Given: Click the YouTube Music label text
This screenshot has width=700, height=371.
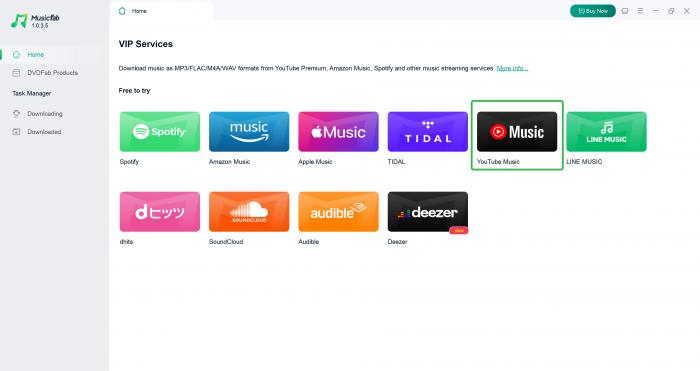Looking at the screenshot, I should tap(498, 162).
